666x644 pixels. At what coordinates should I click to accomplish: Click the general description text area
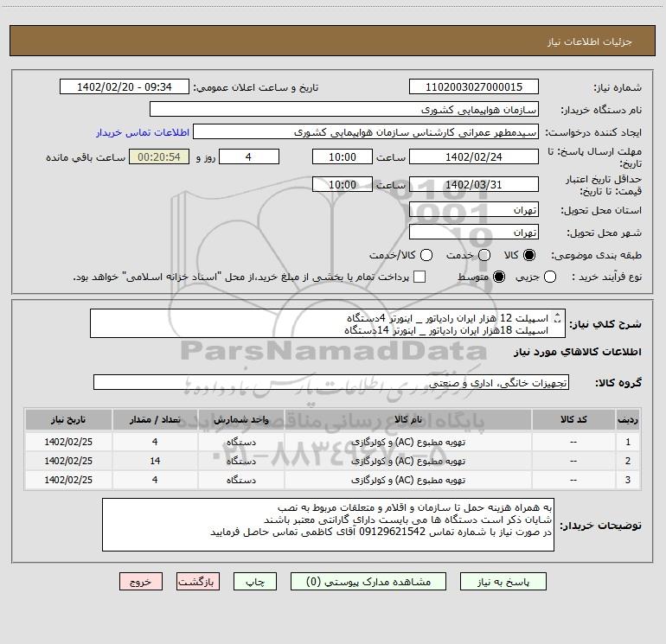pyautogui.click(x=328, y=324)
